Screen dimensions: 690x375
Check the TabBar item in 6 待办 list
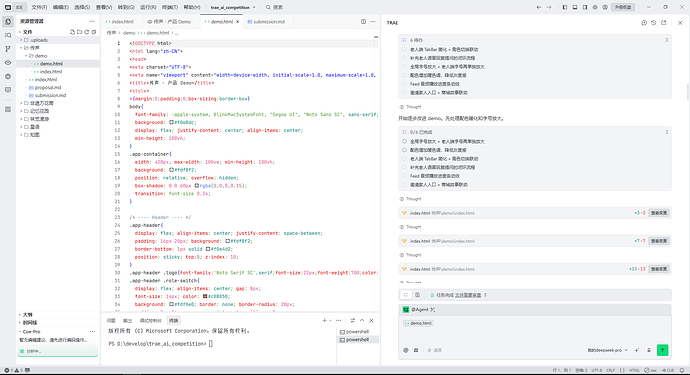tap(404, 49)
